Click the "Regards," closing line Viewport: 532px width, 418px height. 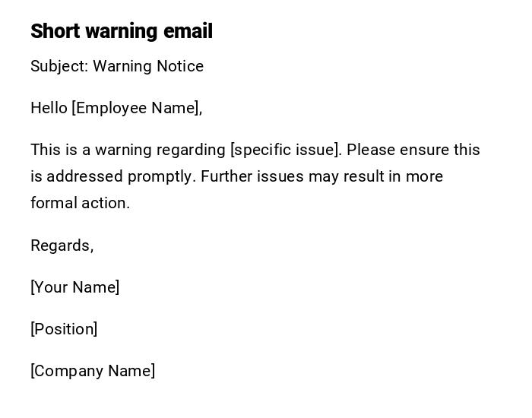[x=62, y=245]
